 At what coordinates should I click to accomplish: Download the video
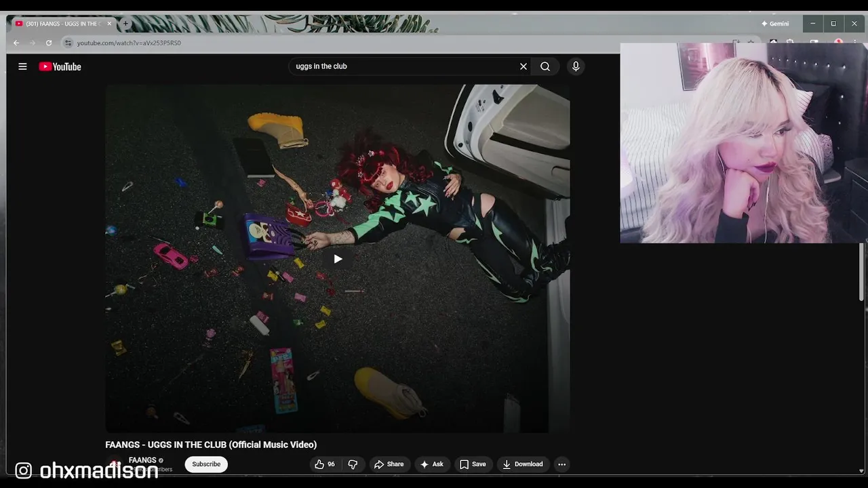[x=523, y=464]
